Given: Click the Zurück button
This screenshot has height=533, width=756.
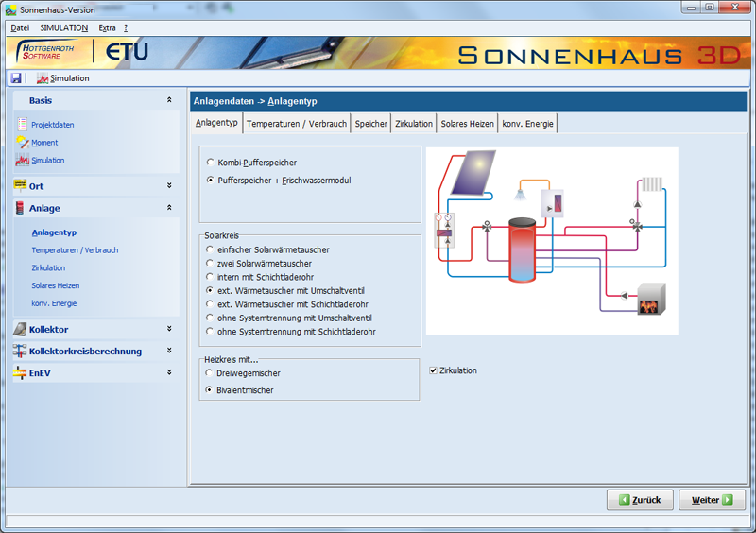Looking at the screenshot, I should (640, 500).
